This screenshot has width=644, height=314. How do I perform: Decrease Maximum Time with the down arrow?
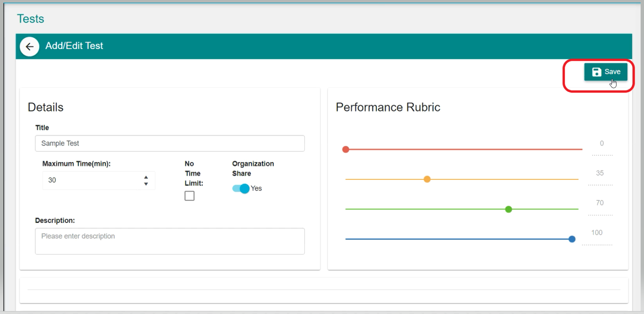coord(146,184)
